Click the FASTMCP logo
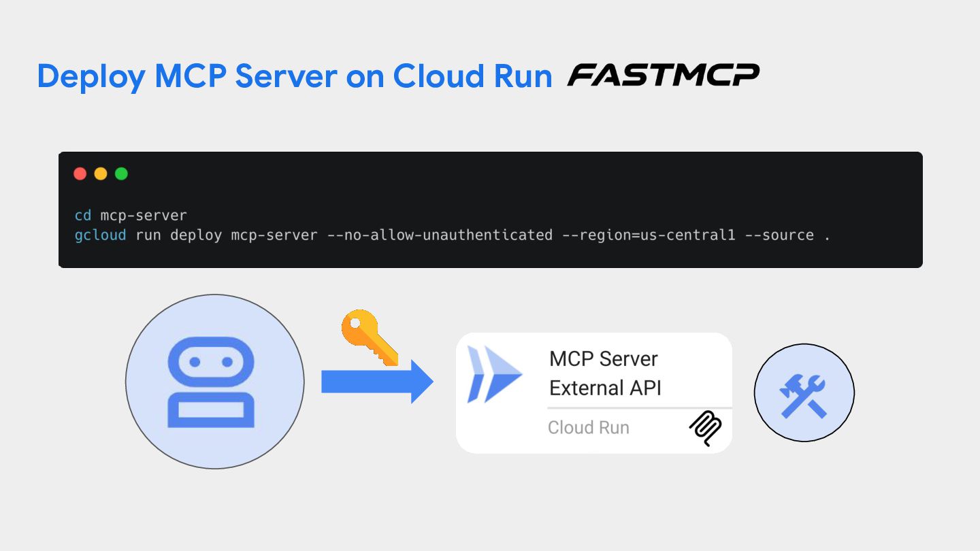Image resolution: width=980 pixels, height=551 pixels. point(663,76)
